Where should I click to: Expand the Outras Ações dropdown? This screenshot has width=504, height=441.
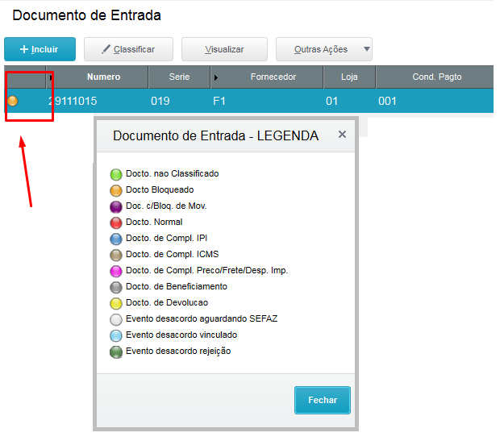pos(324,49)
